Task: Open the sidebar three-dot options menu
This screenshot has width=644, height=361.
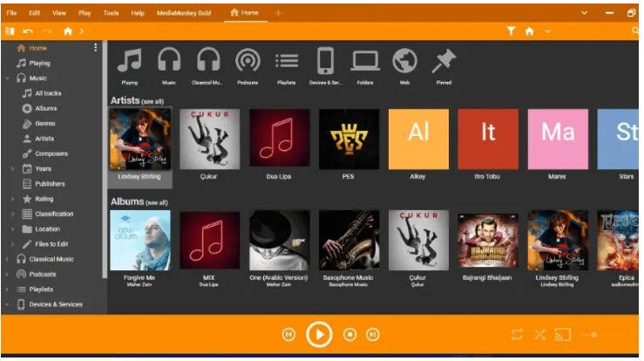Action: (96, 48)
